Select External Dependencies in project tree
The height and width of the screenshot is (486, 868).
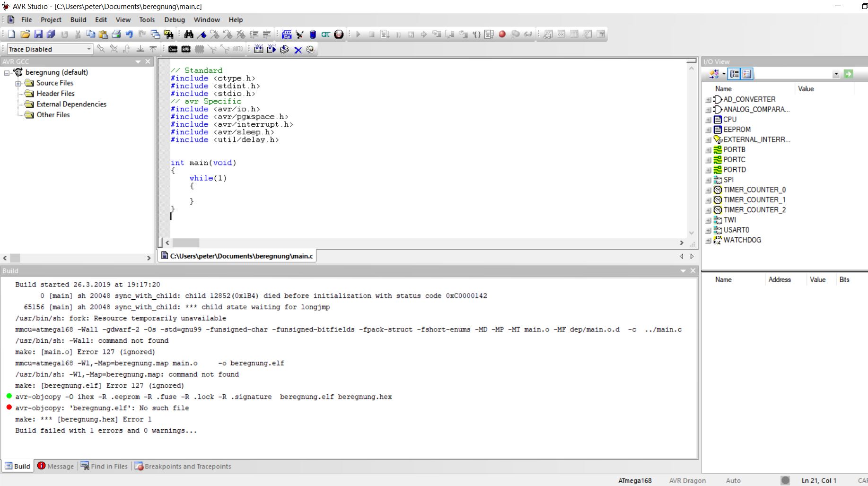click(71, 104)
